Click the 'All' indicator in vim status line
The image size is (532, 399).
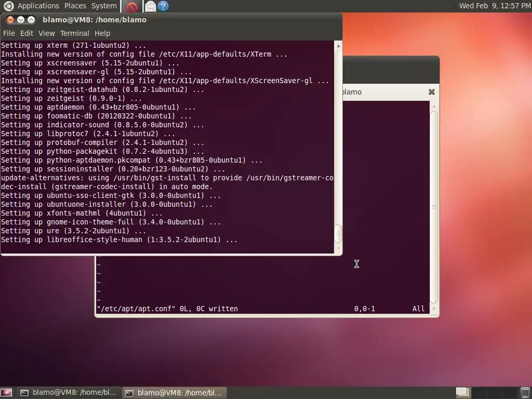418,309
